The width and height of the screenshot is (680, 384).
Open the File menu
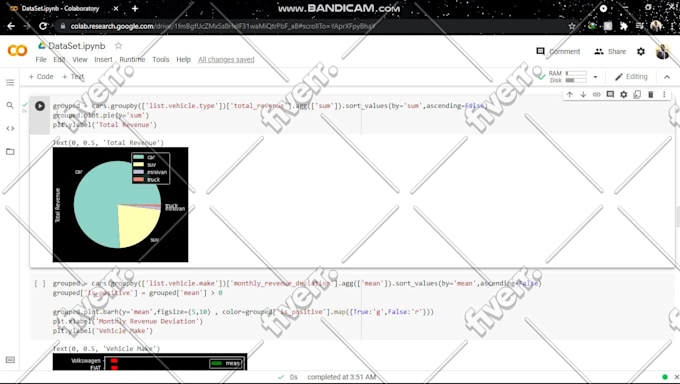pos(41,59)
